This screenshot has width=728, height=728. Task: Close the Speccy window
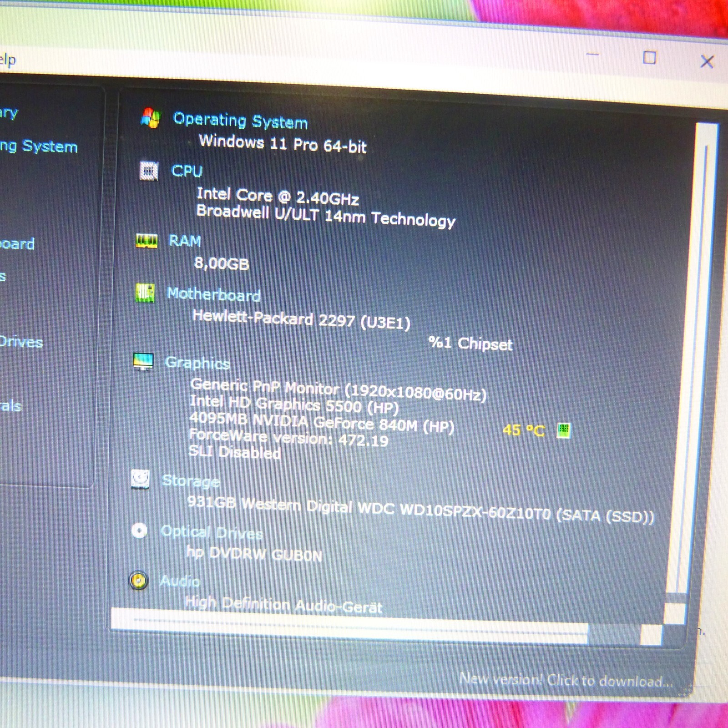(707, 61)
